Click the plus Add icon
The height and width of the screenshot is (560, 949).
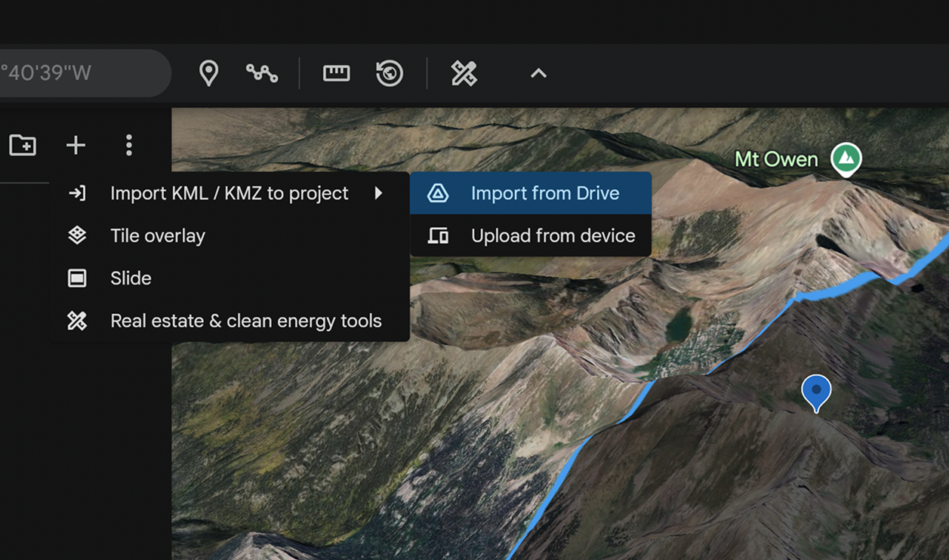click(x=75, y=145)
